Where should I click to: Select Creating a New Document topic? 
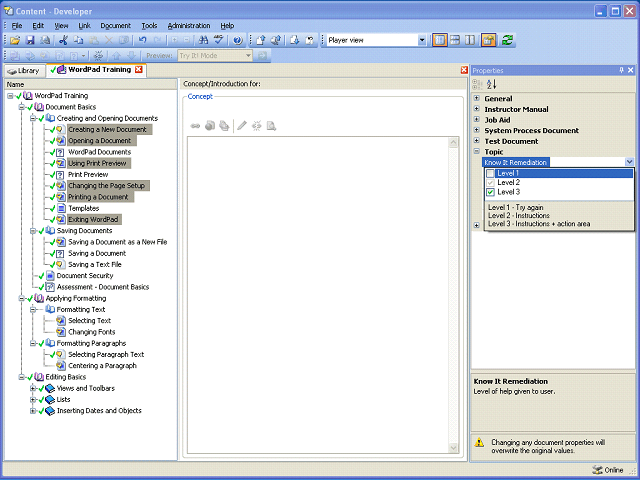point(107,129)
